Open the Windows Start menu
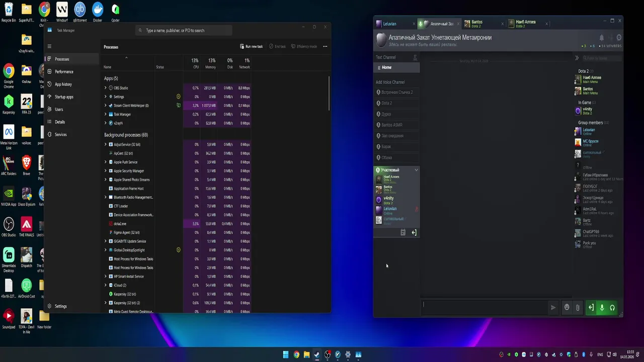 [286, 354]
